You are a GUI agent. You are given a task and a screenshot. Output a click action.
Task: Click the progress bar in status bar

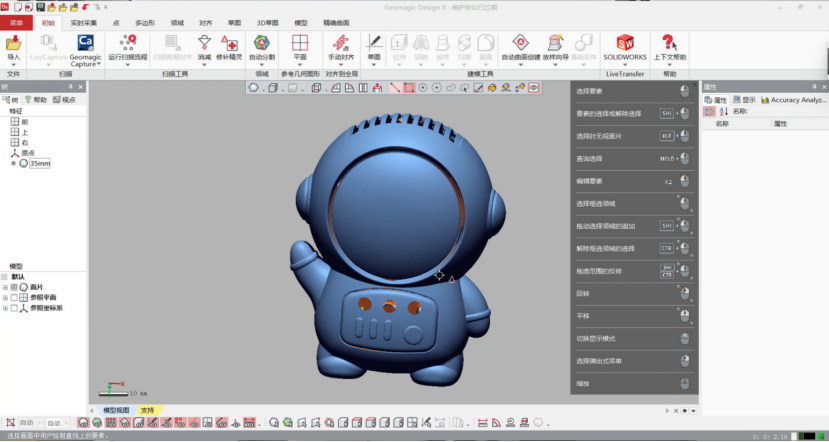807,436
